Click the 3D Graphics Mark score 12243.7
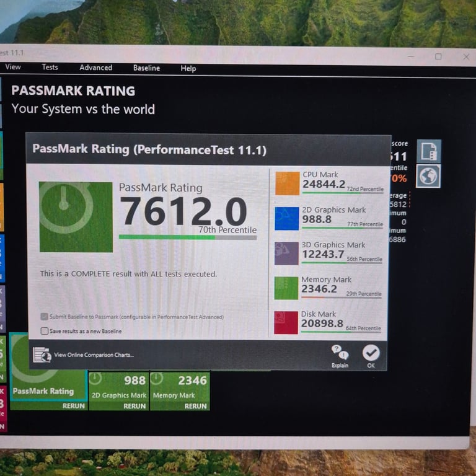This screenshot has height=476, width=476. 323,254
